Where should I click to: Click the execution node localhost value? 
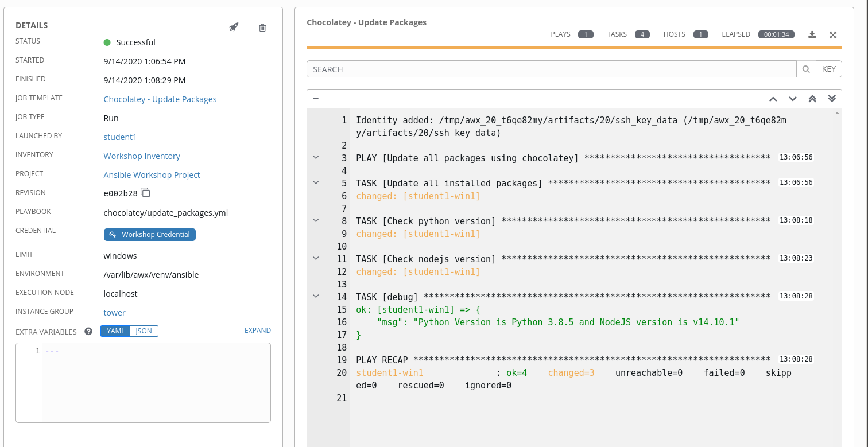[121, 294]
